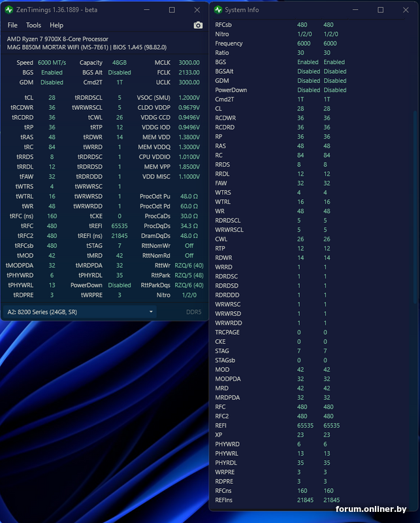
Task: Click the DDR5 label in ZenTimings
Action: tap(193, 312)
